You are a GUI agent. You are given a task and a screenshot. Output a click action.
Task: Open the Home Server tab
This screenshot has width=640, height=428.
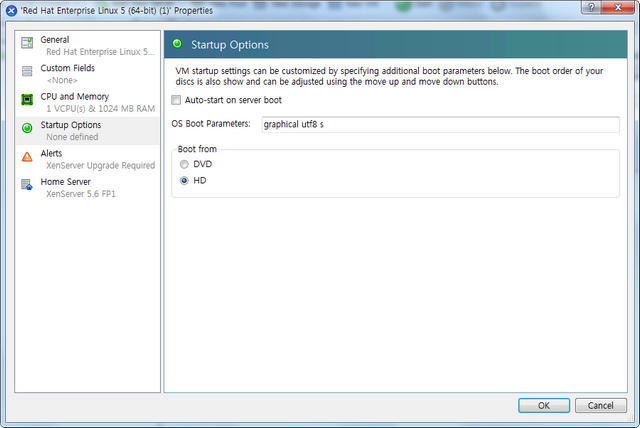pos(87,188)
